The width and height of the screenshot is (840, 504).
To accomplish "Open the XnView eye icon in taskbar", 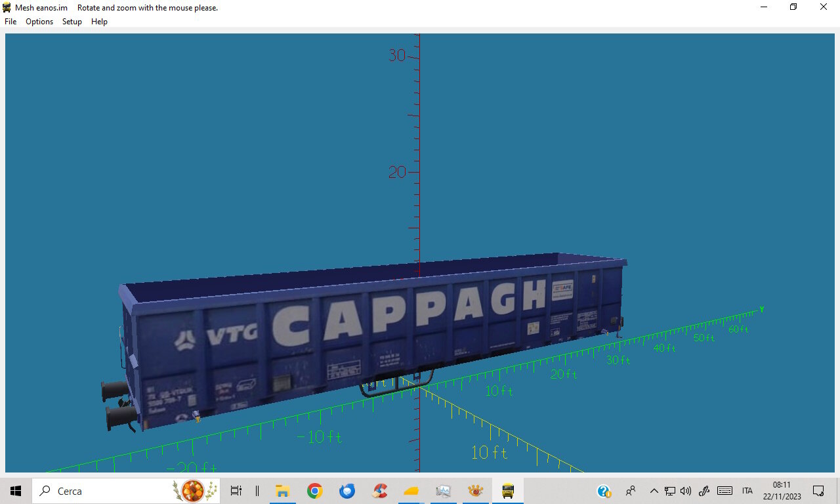I will click(476, 491).
